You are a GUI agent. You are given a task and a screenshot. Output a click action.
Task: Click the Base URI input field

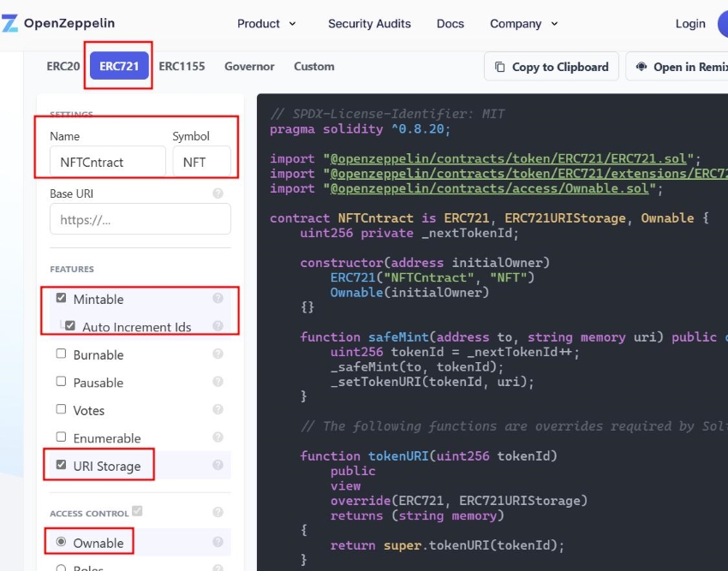pos(140,219)
